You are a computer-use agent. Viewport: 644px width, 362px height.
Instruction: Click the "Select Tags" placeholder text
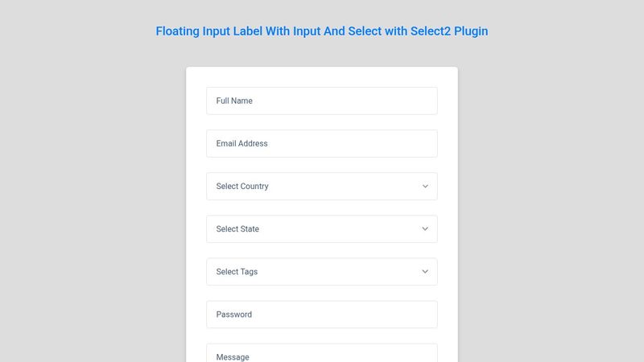pos(237,272)
